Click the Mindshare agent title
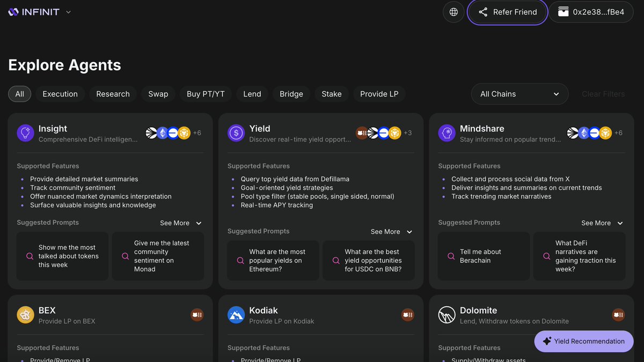Screen dimensions: 644x362 pos(482,129)
